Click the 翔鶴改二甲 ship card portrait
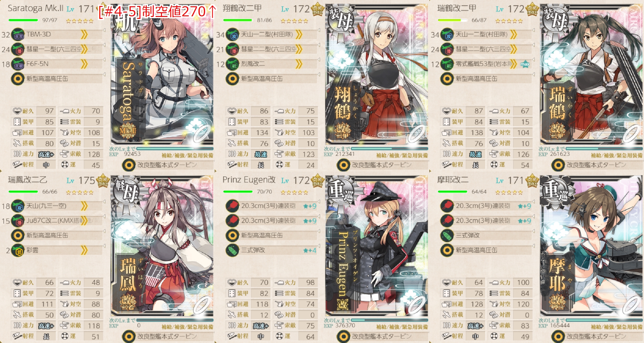 tap(377, 74)
